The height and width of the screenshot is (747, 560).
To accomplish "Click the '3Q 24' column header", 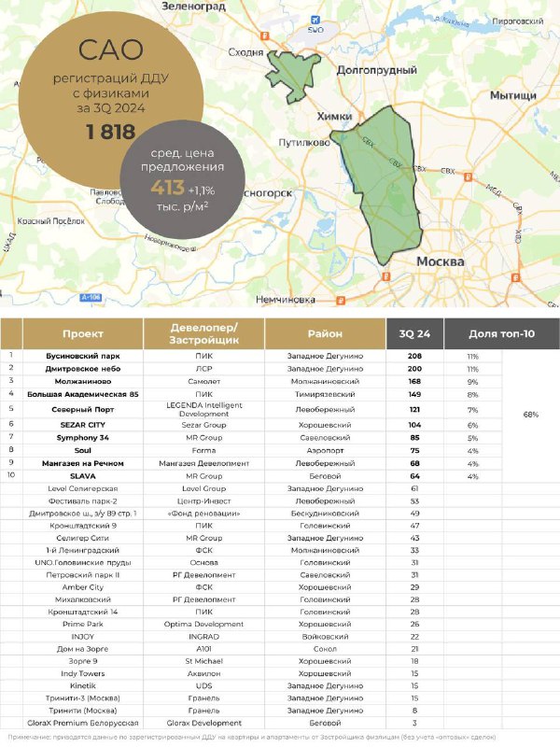I will (x=414, y=333).
